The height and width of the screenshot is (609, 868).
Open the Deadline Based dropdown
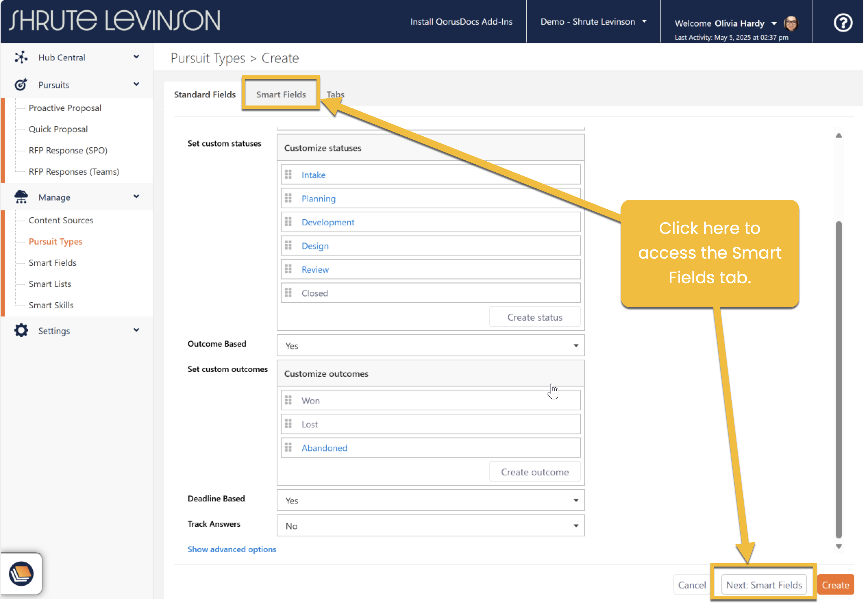(x=431, y=500)
